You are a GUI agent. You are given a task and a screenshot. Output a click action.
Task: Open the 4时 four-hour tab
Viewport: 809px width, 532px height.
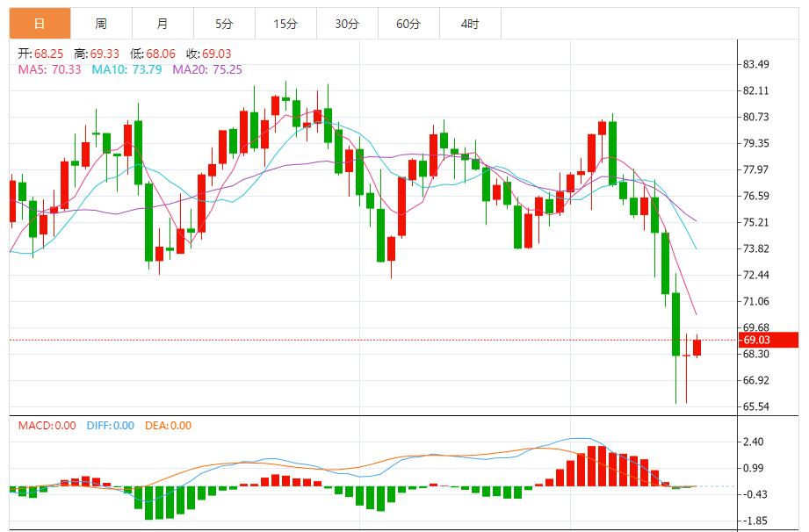(470, 24)
